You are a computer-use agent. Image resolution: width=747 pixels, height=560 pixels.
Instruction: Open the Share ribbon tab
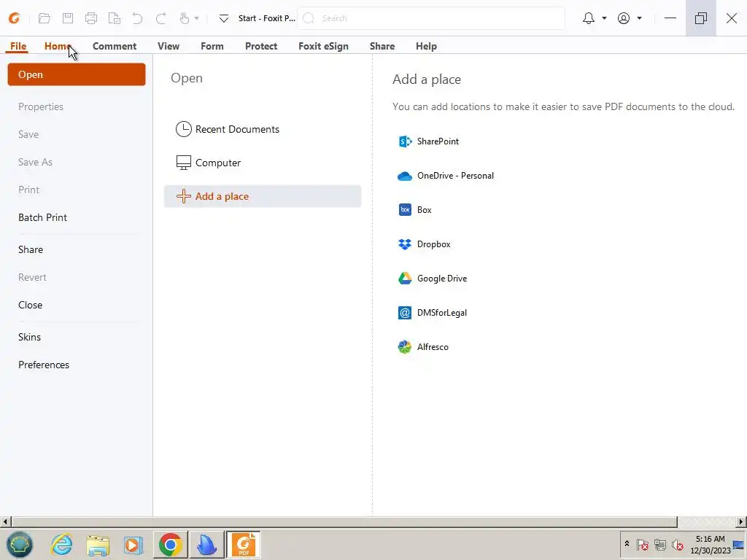[x=382, y=46]
